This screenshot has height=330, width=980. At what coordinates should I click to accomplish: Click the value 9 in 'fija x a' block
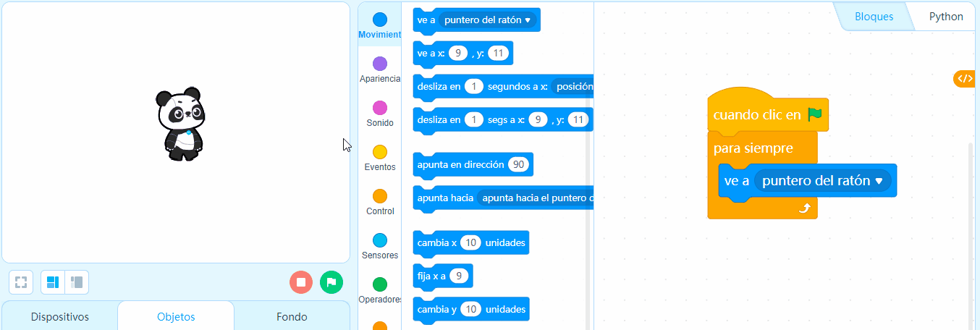(459, 276)
